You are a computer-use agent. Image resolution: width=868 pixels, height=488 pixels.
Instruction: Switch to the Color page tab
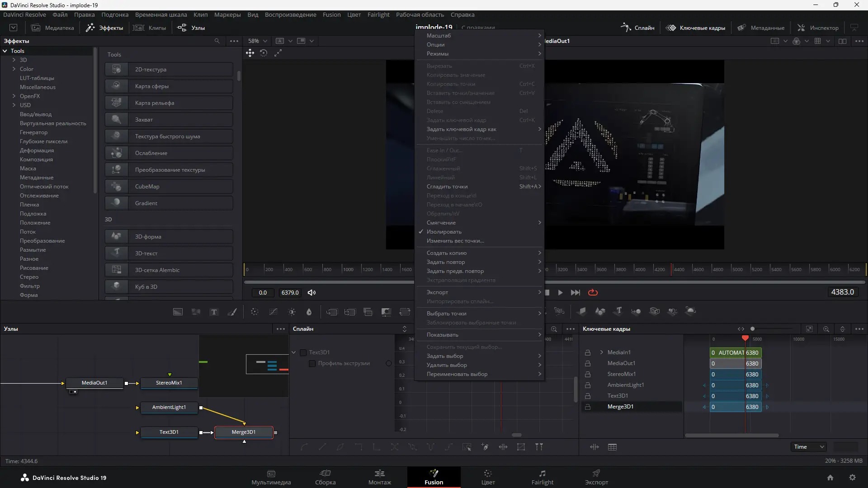pyautogui.click(x=488, y=477)
